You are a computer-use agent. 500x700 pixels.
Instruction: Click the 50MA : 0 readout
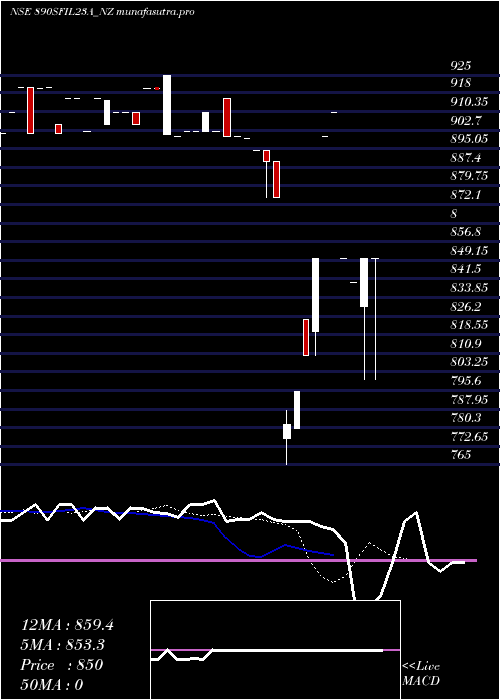[x=52, y=685]
